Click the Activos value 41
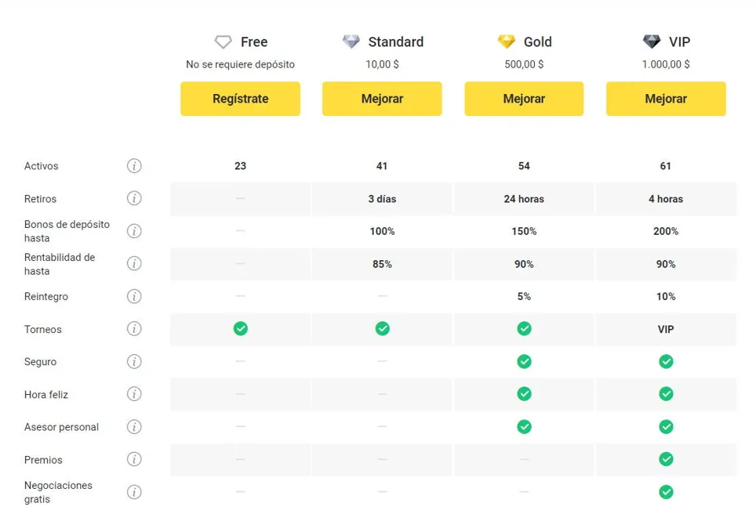Viewport: 756px width, 532px height. tap(382, 166)
